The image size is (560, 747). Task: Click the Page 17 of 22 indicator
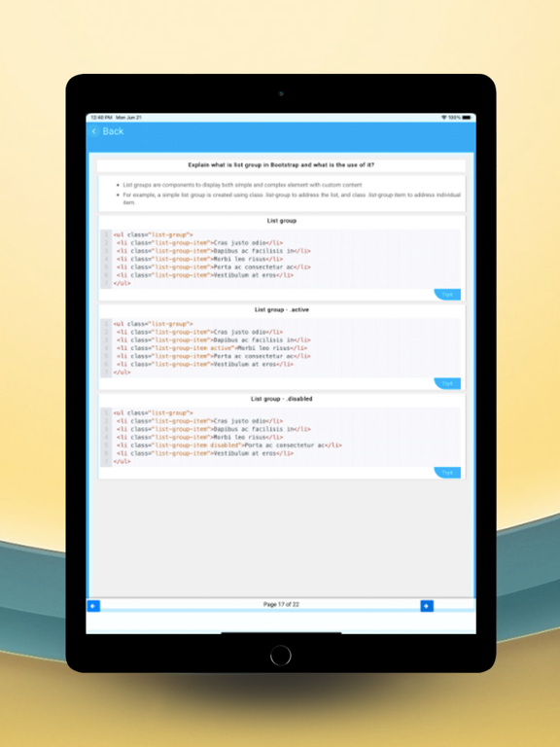click(281, 605)
